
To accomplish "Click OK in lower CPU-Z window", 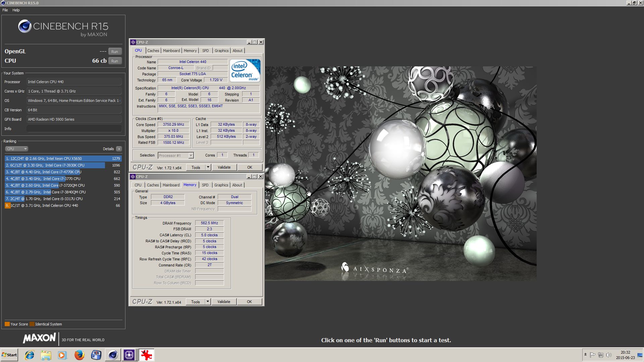I will tap(249, 302).
